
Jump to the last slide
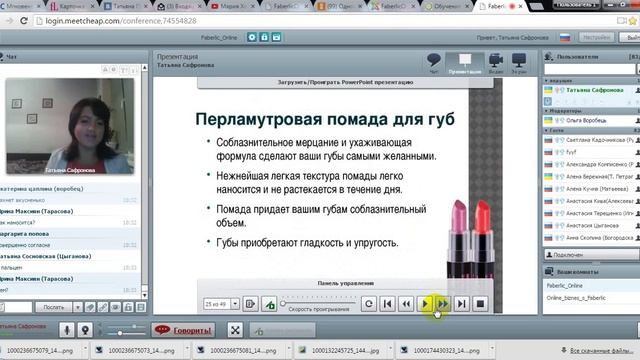pyautogui.click(x=462, y=304)
